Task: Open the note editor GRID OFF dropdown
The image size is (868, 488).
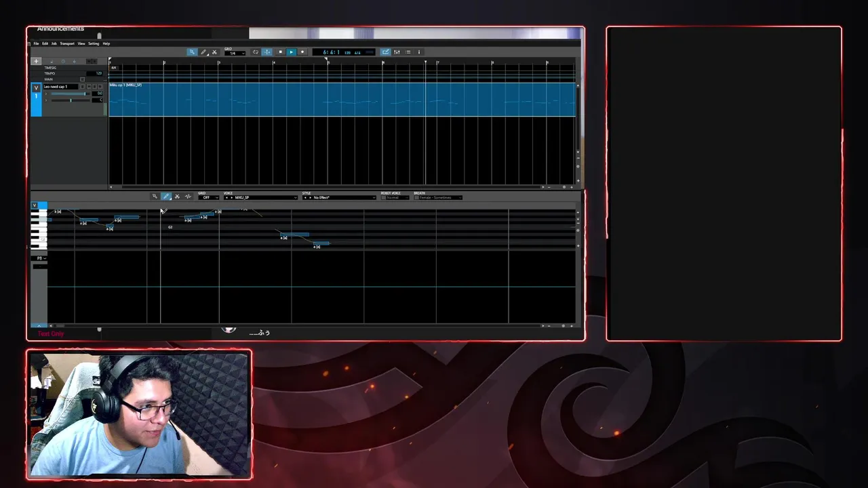Action: [x=209, y=198]
